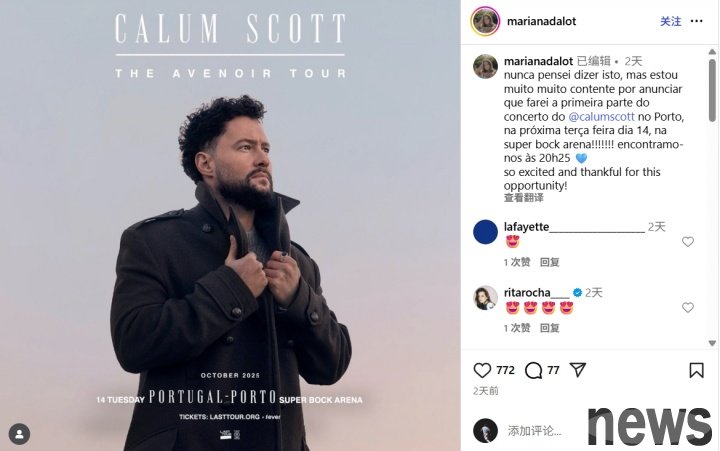The image size is (720, 451).
Task: Open @calumscott mention link
Action: click(x=601, y=117)
